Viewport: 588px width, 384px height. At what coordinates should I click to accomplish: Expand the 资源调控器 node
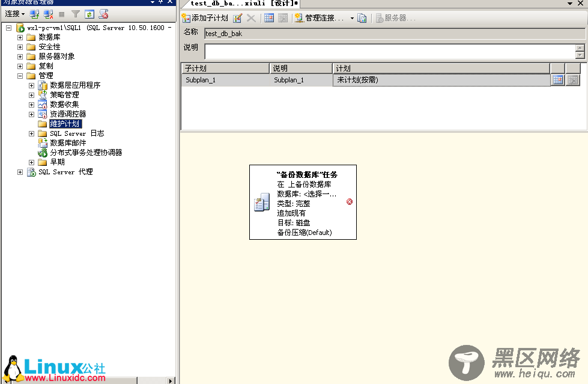(31, 115)
